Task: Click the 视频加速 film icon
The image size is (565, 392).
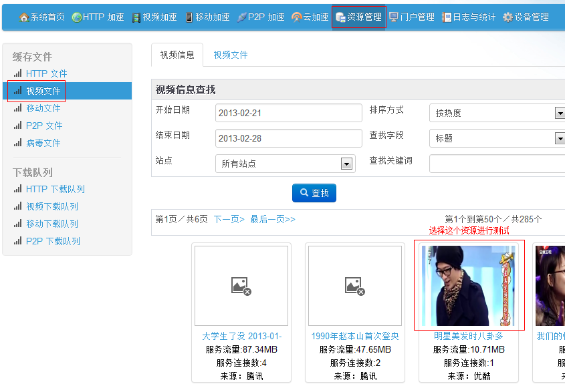Action: (x=136, y=17)
